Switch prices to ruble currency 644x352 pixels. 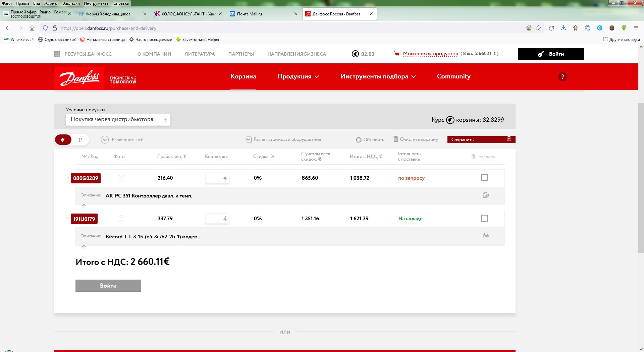[x=80, y=140]
